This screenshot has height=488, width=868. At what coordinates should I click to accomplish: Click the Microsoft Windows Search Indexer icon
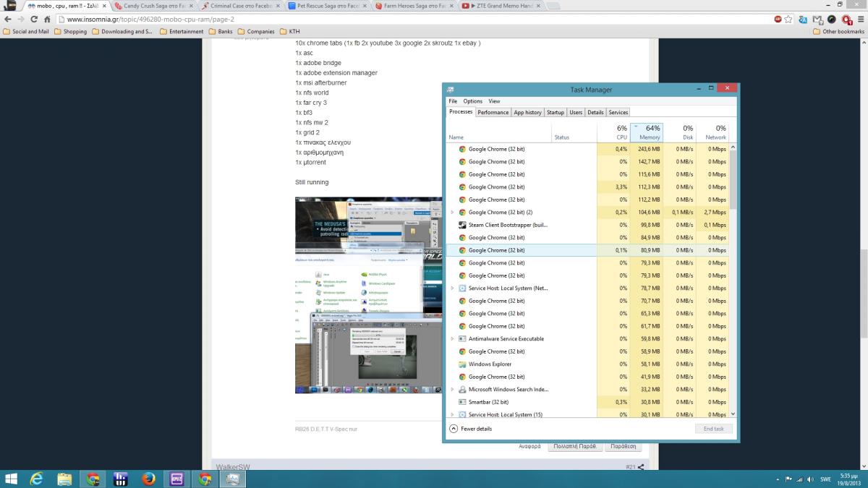[462, 389]
